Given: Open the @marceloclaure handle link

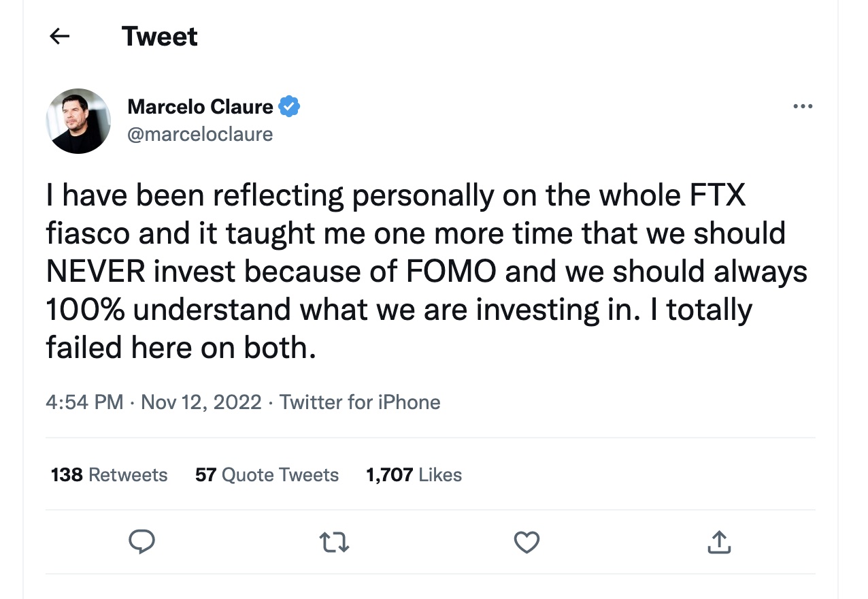Looking at the screenshot, I should point(200,134).
